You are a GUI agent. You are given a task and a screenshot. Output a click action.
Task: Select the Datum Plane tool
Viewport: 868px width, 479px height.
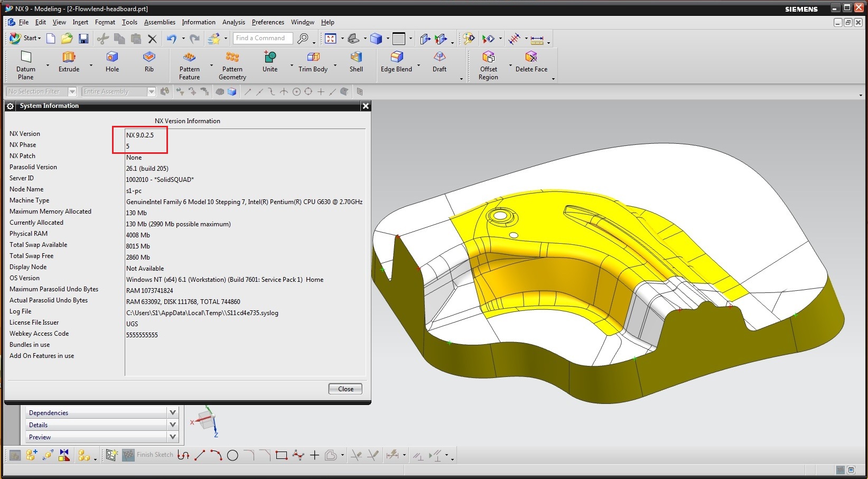[x=25, y=65]
